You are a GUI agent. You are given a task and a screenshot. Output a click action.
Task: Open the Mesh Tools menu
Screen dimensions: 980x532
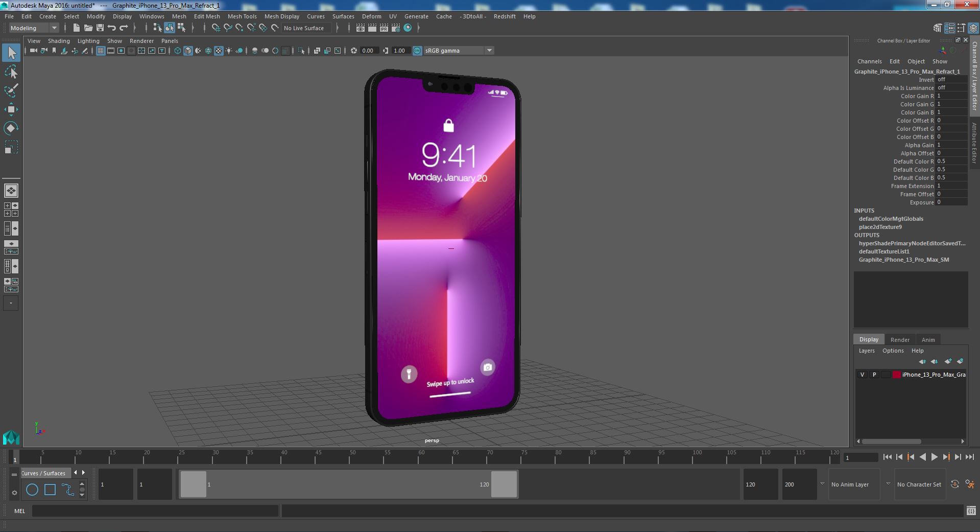click(x=242, y=16)
